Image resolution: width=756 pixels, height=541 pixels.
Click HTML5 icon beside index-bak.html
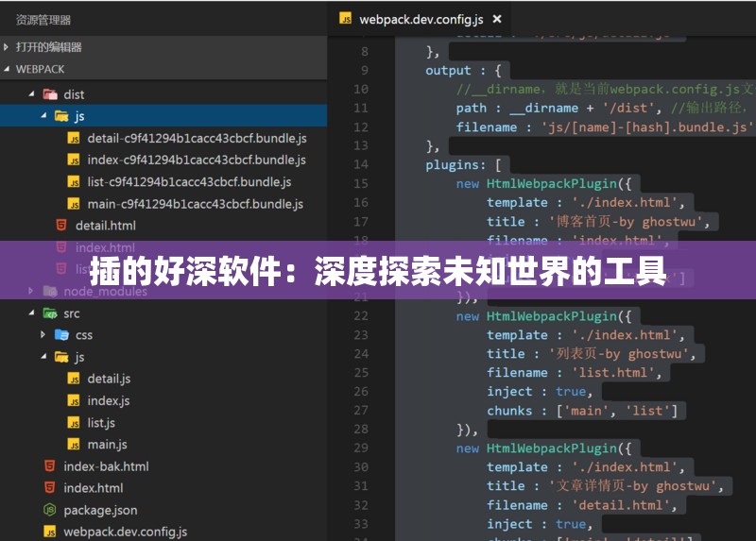(50, 465)
